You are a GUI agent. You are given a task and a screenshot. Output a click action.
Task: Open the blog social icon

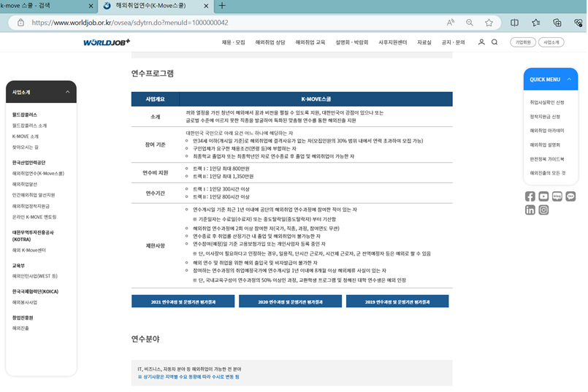pos(557,196)
